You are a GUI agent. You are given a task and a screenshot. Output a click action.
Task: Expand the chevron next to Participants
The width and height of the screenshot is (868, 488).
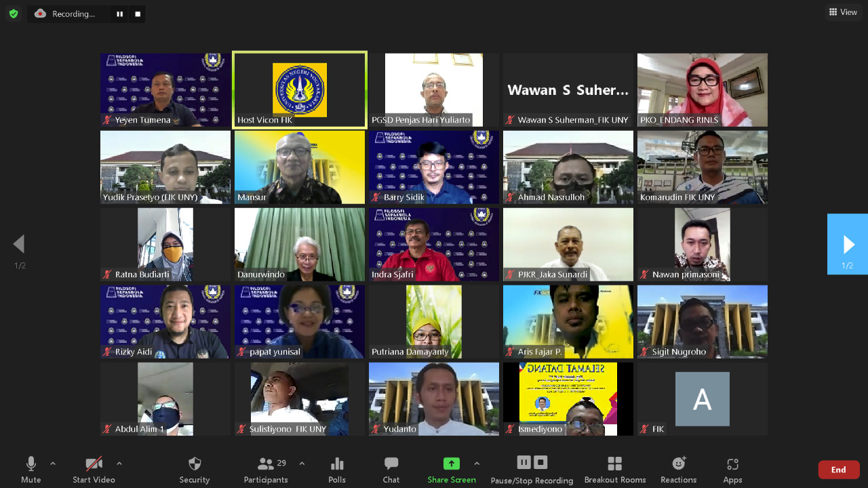tap(302, 464)
